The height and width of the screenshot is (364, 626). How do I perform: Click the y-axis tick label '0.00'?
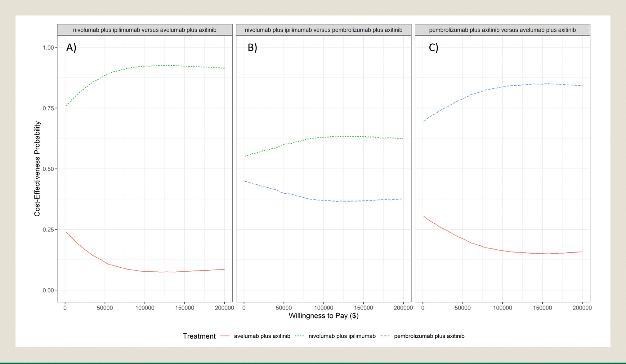48,290
